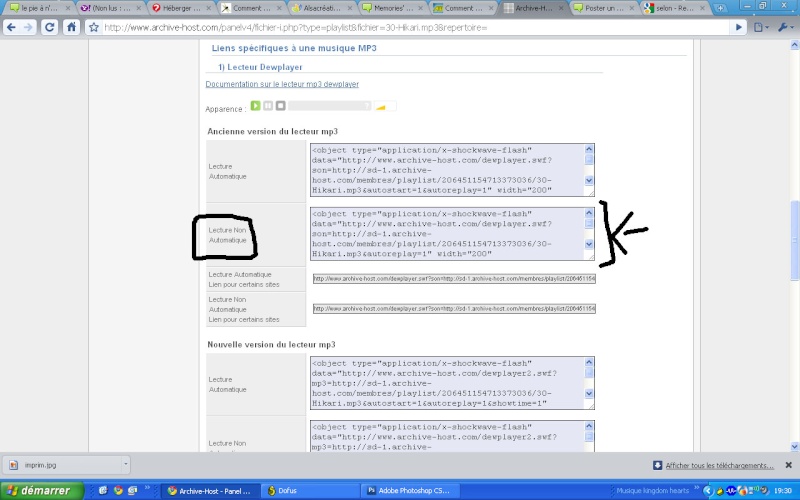Select the Lecture Non Automatique 'Lien pour certains sites' URL field
The image size is (800, 500).
click(x=454, y=309)
